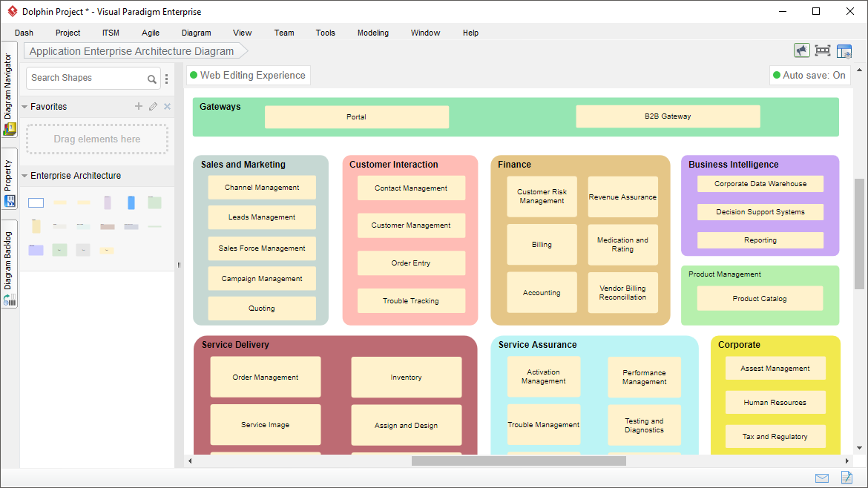Screen dimensions: 868x488
Task: Click the fit-to-frame icon beside the megaphone
Action: (x=823, y=51)
